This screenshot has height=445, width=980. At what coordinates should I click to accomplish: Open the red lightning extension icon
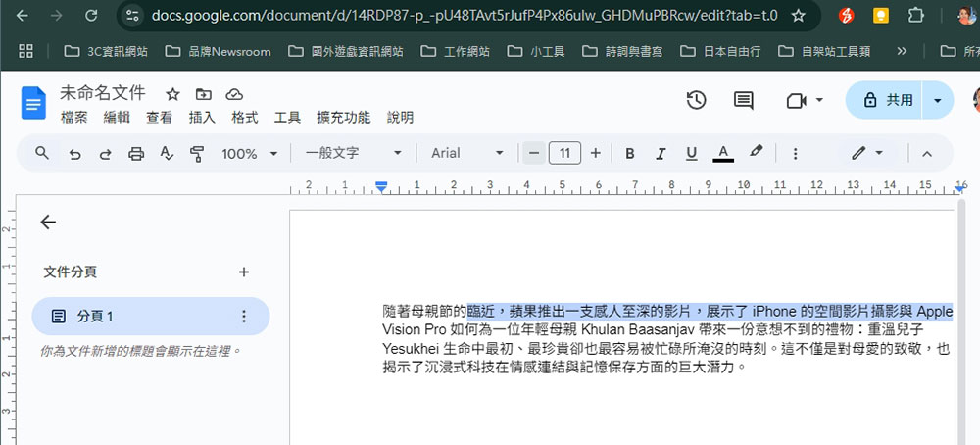click(847, 16)
